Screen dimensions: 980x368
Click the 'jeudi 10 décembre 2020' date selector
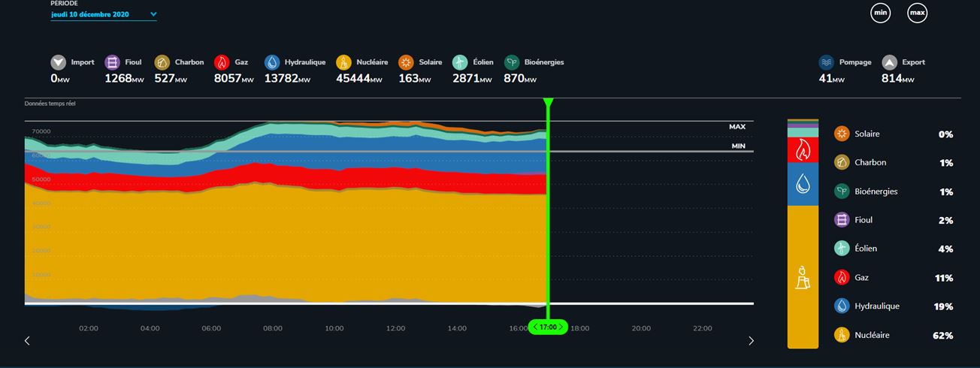tap(90, 14)
